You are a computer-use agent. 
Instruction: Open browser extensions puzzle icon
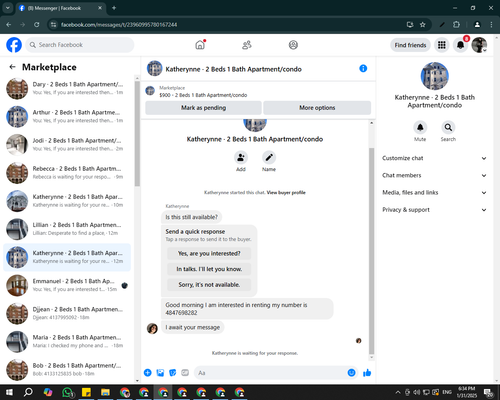[x=456, y=25]
